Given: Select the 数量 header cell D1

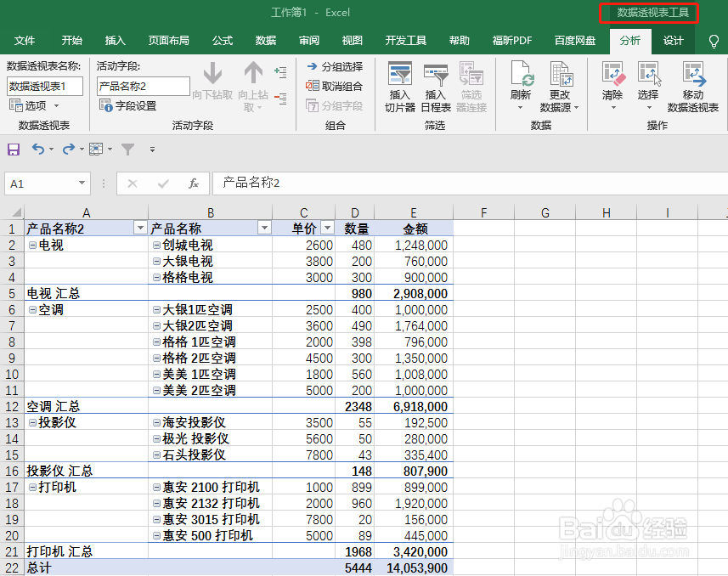Looking at the screenshot, I should click(x=355, y=229).
